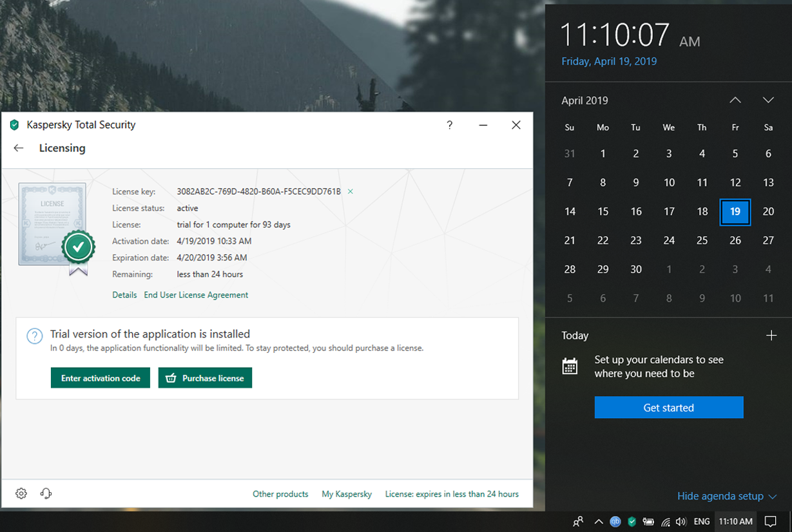Open license Details link
The height and width of the screenshot is (532, 792).
pyautogui.click(x=124, y=295)
